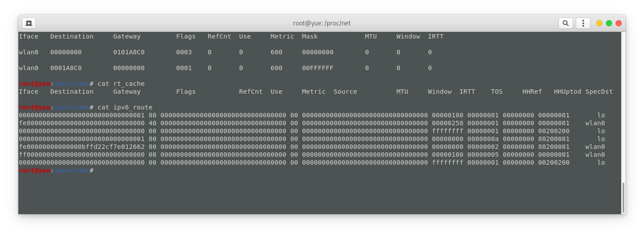
Task: Minimize the terminal with yellow button
Action: pyautogui.click(x=599, y=23)
